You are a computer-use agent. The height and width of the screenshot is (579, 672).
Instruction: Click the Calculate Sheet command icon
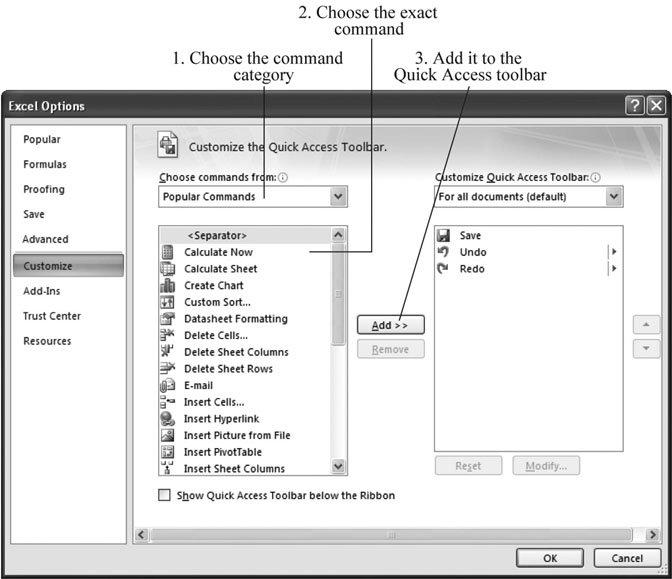pos(167,269)
